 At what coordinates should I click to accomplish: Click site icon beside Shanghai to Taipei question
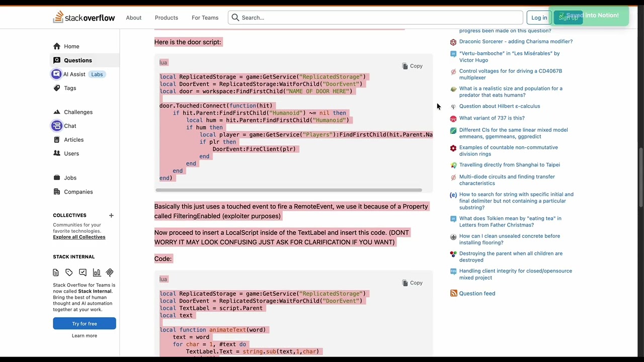453,165
